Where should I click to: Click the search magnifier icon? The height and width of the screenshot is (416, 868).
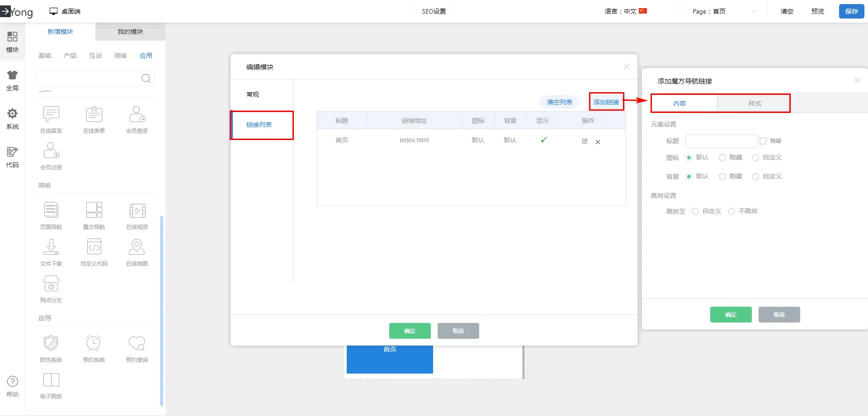(x=146, y=79)
